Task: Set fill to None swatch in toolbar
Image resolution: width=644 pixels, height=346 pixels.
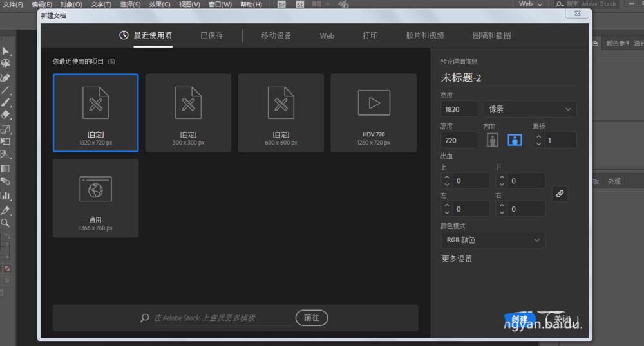Action: [7, 269]
